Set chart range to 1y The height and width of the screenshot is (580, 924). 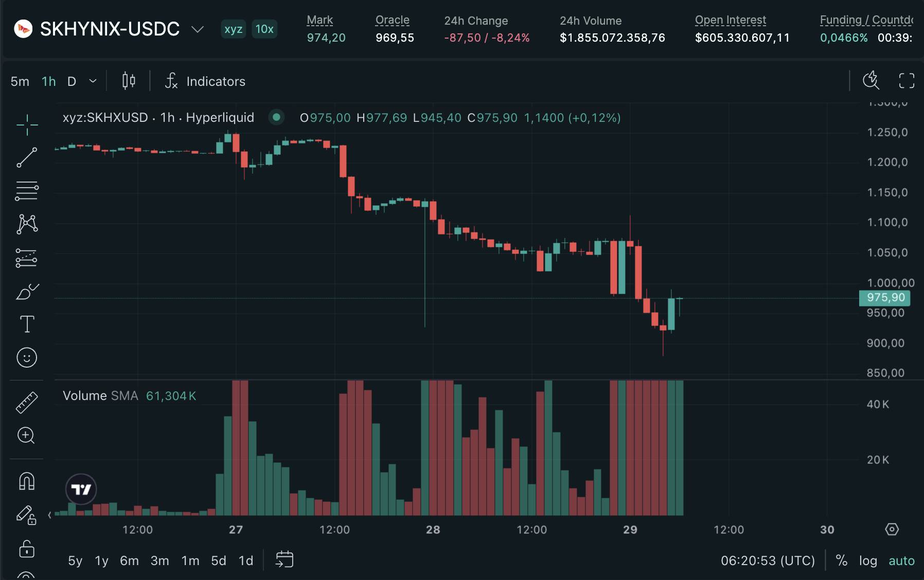click(x=102, y=560)
